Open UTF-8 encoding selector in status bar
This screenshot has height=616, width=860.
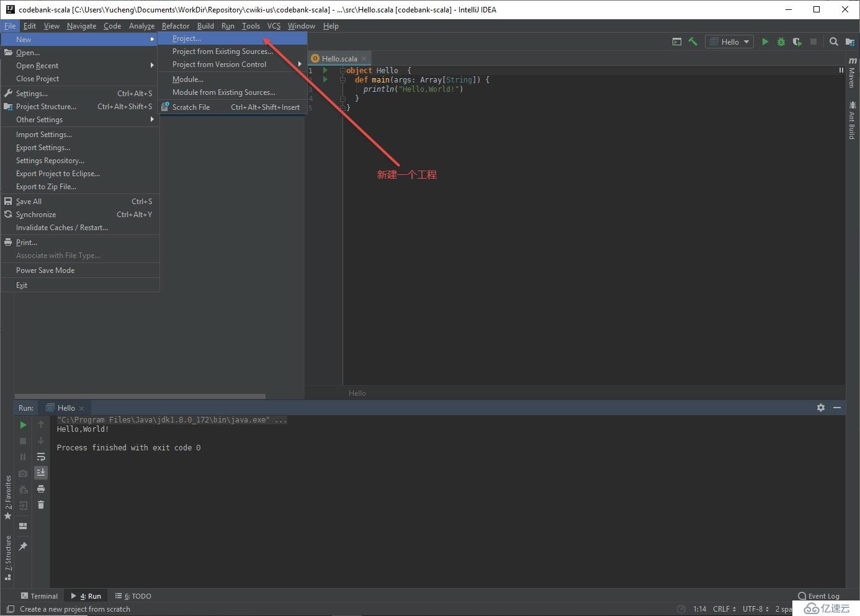[755, 609]
